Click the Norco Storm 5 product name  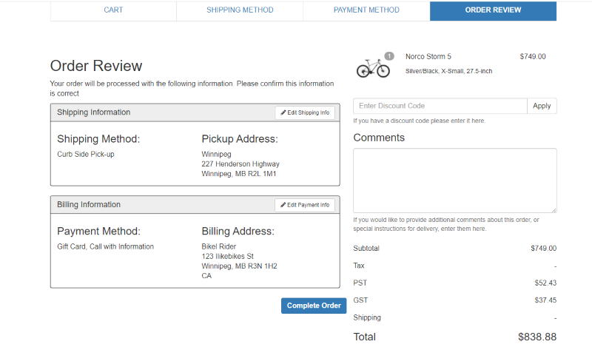(x=428, y=57)
